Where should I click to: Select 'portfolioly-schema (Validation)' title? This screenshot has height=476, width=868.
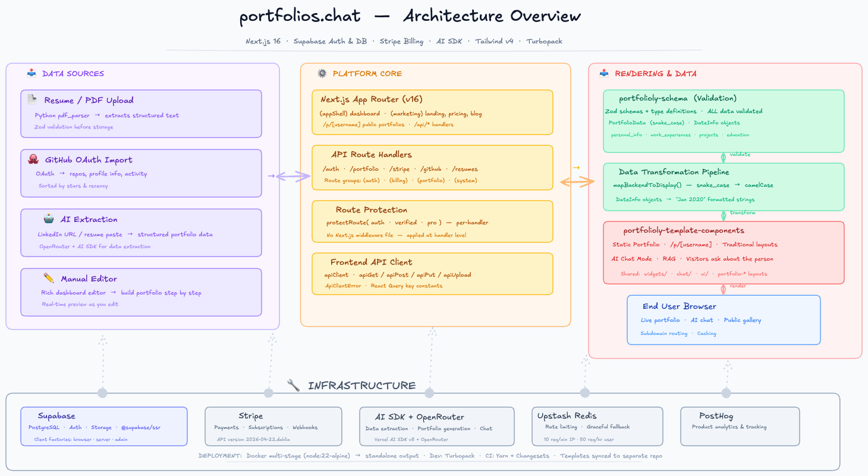678,98
